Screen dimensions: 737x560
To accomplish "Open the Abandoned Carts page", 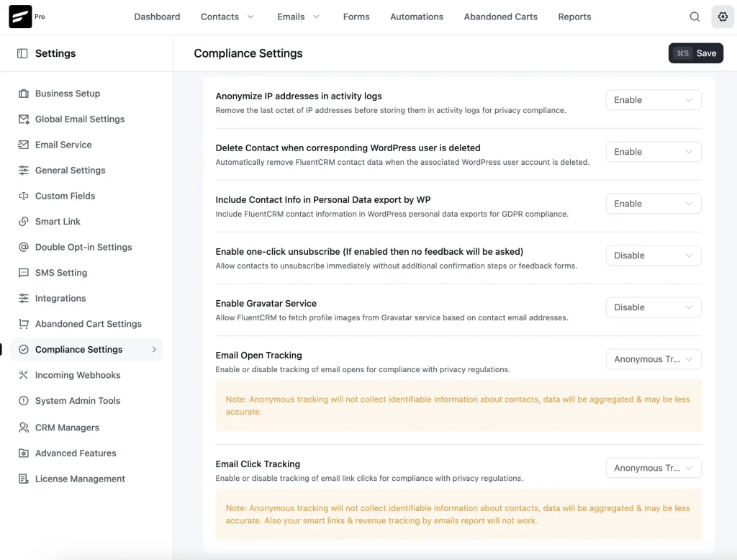I will [500, 17].
